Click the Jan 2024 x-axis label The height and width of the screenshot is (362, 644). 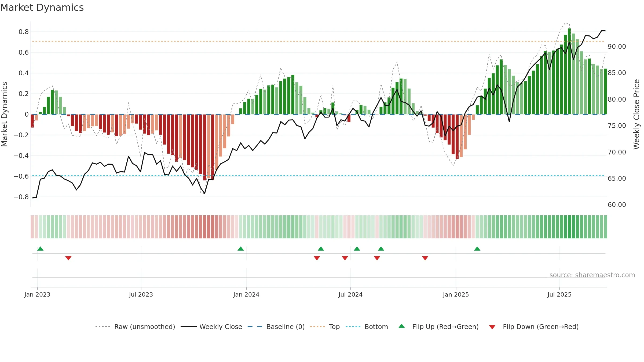pos(246,294)
